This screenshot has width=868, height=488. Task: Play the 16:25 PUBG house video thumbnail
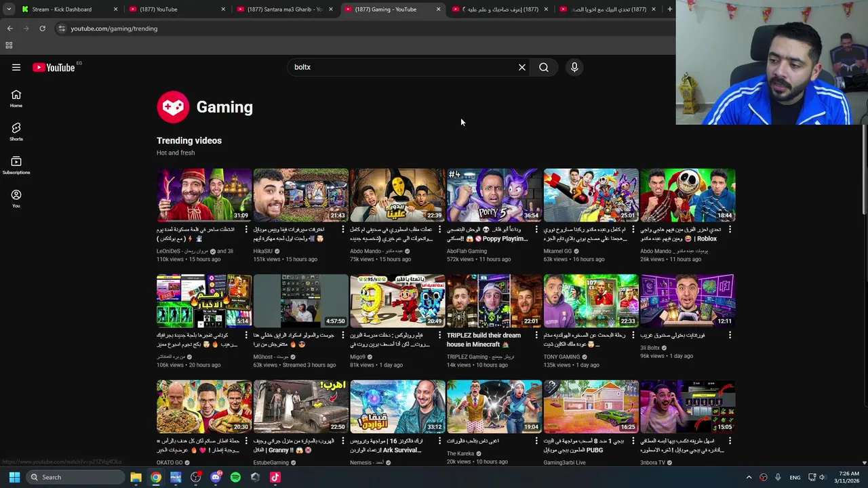pyautogui.click(x=591, y=407)
